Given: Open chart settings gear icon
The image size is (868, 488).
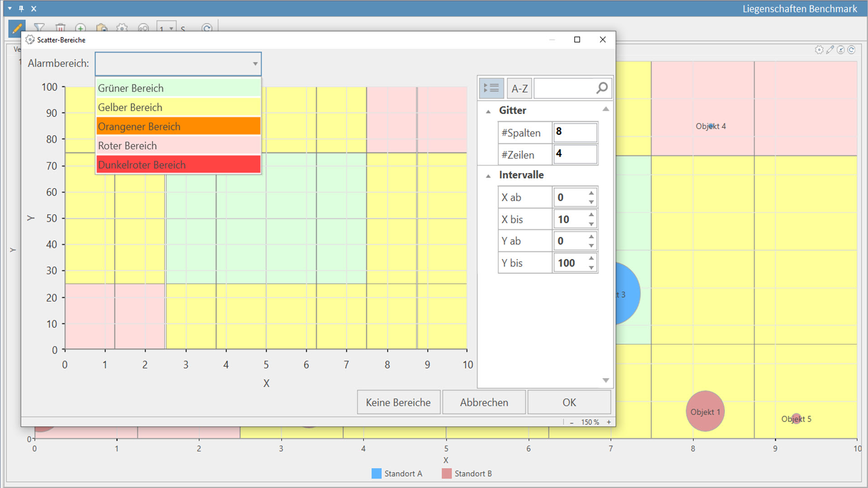Looking at the screenshot, I should 819,50.
